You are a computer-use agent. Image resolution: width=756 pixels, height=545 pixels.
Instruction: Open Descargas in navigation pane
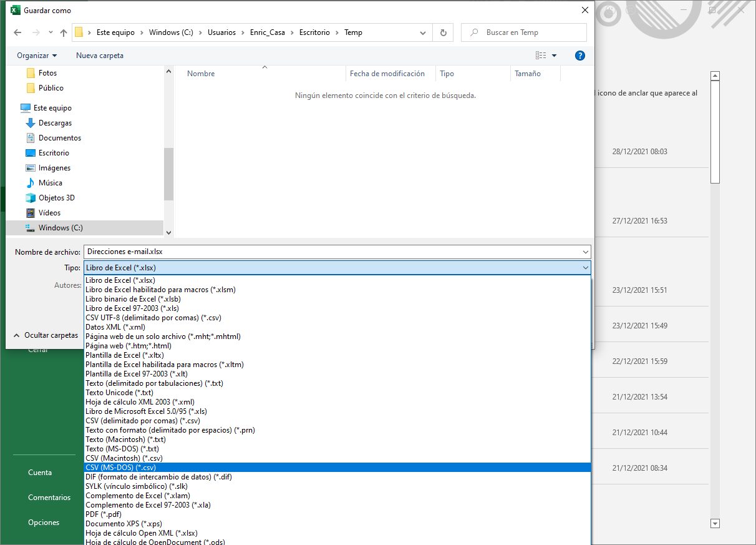[x=55, y=123]
